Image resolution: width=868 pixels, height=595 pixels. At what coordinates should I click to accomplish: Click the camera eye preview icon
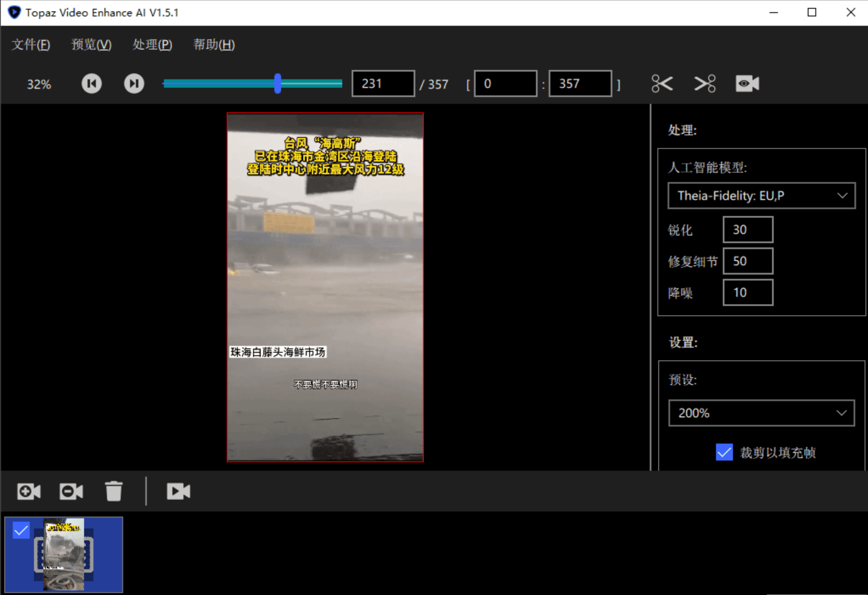(747, 84)
